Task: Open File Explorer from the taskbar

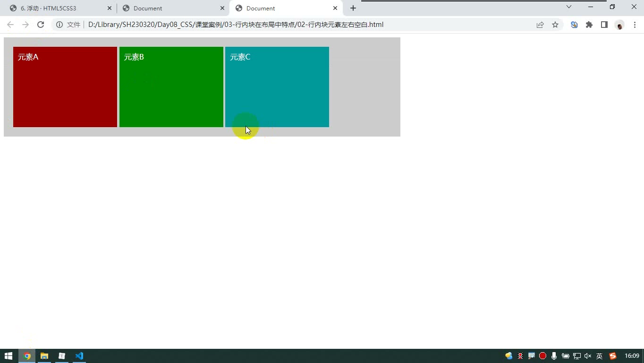Action: point(44,356)
